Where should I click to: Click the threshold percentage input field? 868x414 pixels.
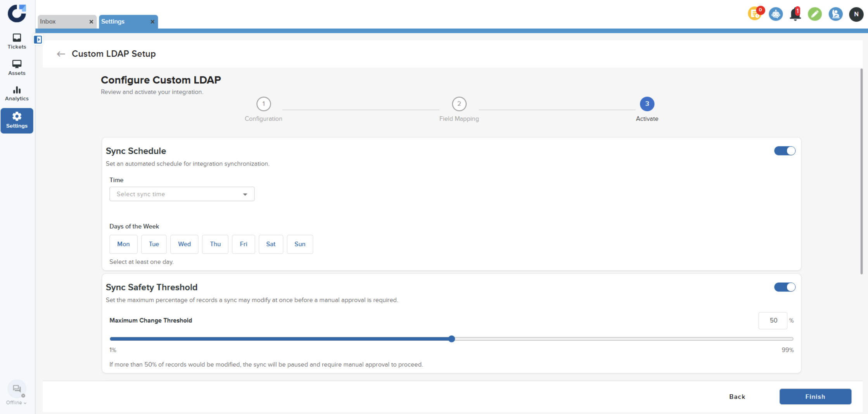pos(773,321)
